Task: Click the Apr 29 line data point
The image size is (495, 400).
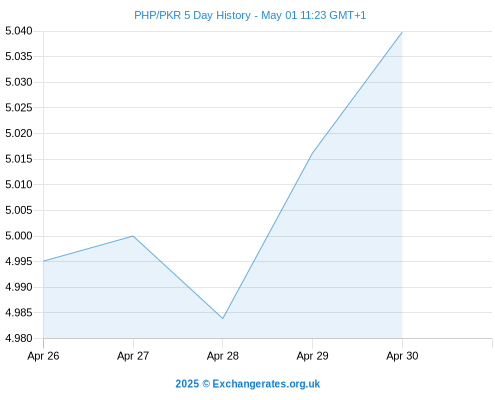Action: pos(312,153)
